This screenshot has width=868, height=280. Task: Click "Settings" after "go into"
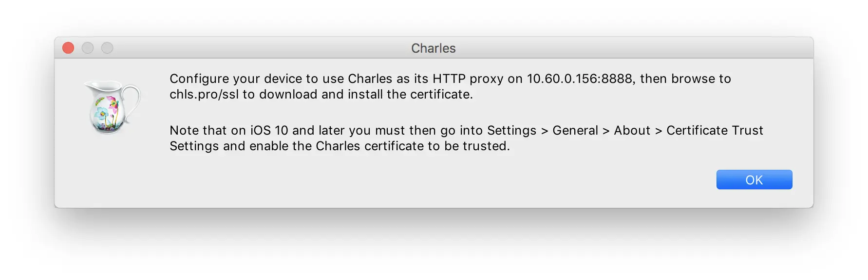point(511,131)
